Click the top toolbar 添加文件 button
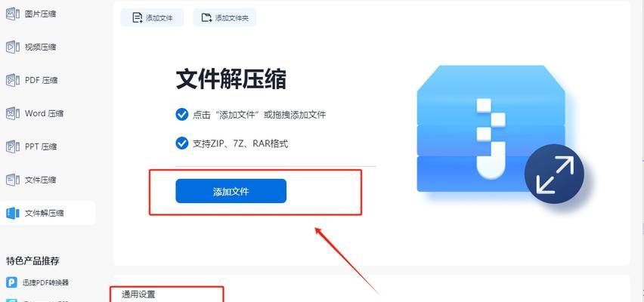 pos(152,17)
